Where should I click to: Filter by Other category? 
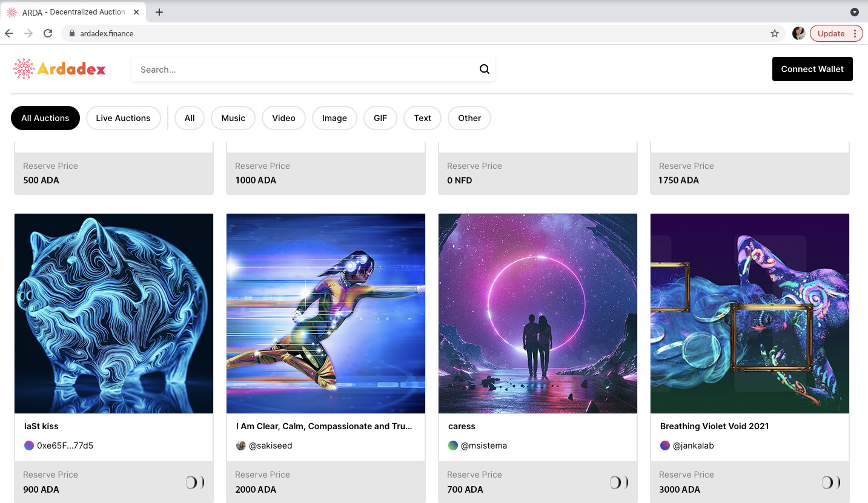click(469, 118)
